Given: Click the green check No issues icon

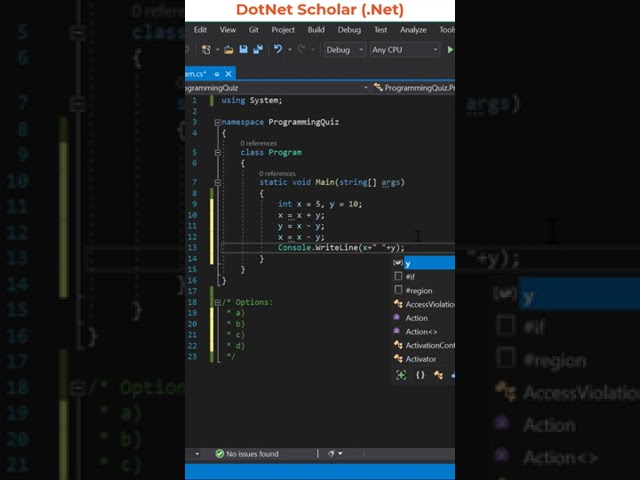Looking at the screenshot, I should click(x=220, y=453).
